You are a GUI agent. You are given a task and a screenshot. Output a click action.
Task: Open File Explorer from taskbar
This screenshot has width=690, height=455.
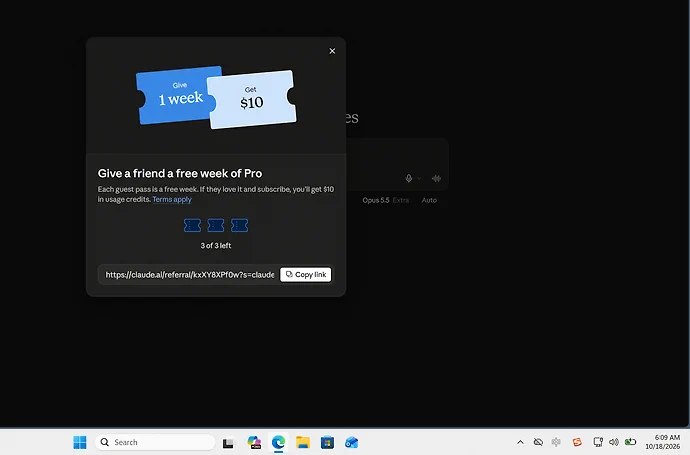[303, 442]
